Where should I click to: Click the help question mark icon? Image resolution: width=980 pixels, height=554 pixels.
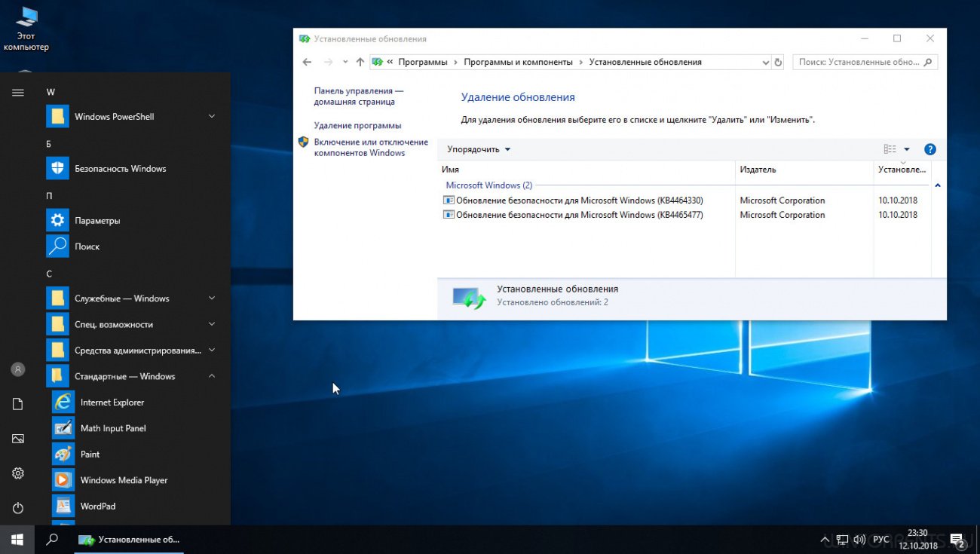tap(929, 149)
